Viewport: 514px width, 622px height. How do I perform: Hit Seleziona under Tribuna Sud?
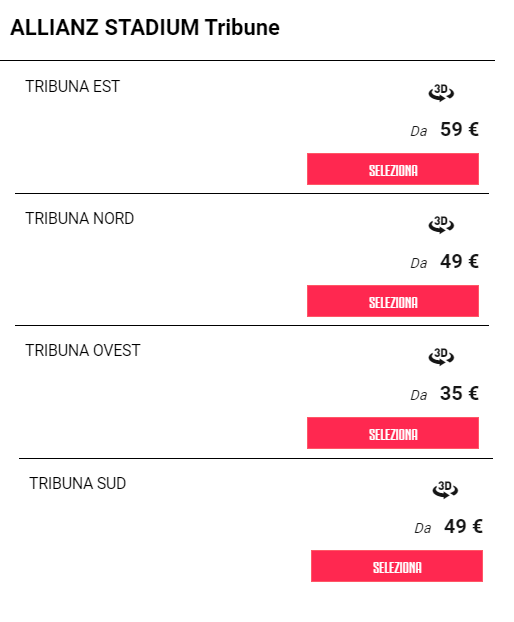click(397, 566)
